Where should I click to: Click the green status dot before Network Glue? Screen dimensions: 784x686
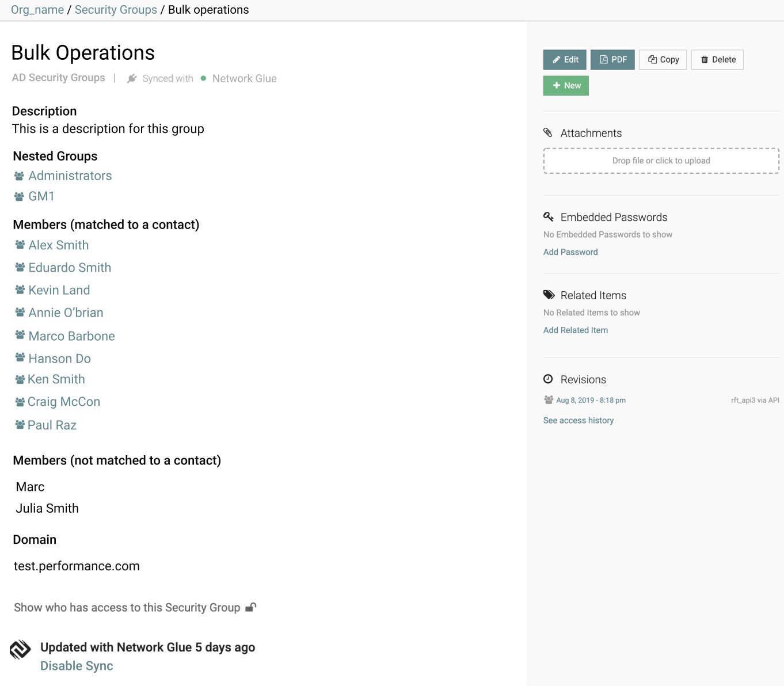click(203, 78)
